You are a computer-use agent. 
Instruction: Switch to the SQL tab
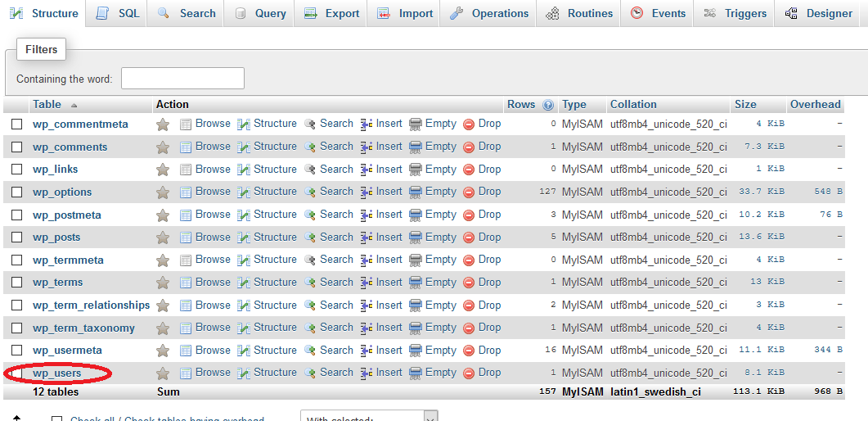[x=118, y=13]
